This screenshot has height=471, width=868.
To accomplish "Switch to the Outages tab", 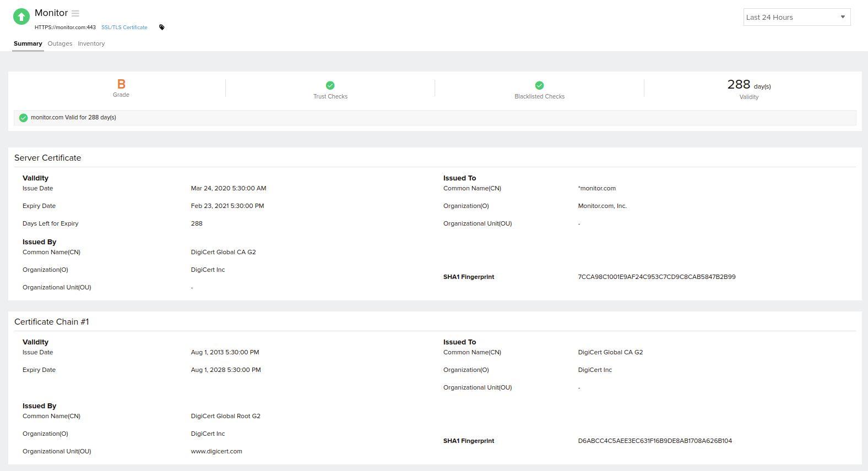I will pyautogui.click(x=60, y=43).
